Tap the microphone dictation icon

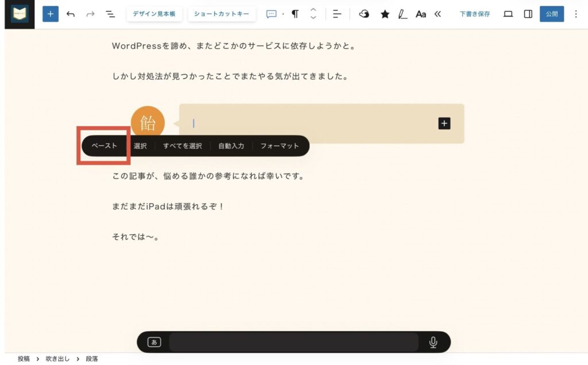point(433,342)
